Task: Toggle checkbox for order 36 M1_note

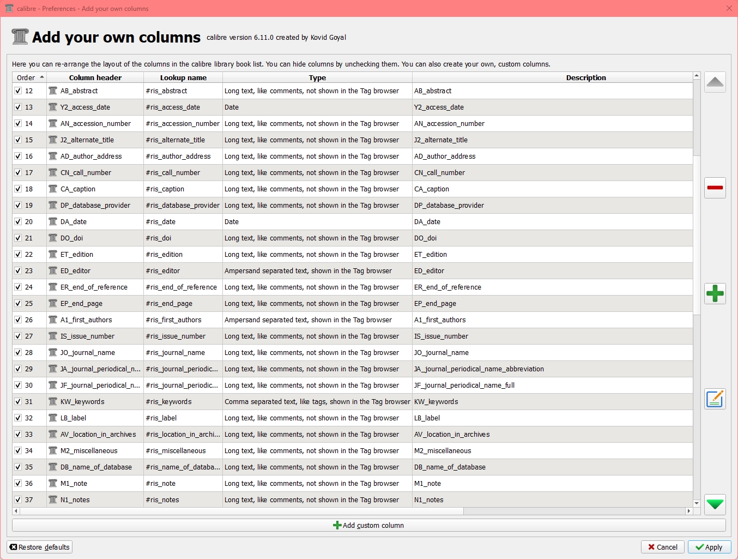Action: click(x=18, y=484)
